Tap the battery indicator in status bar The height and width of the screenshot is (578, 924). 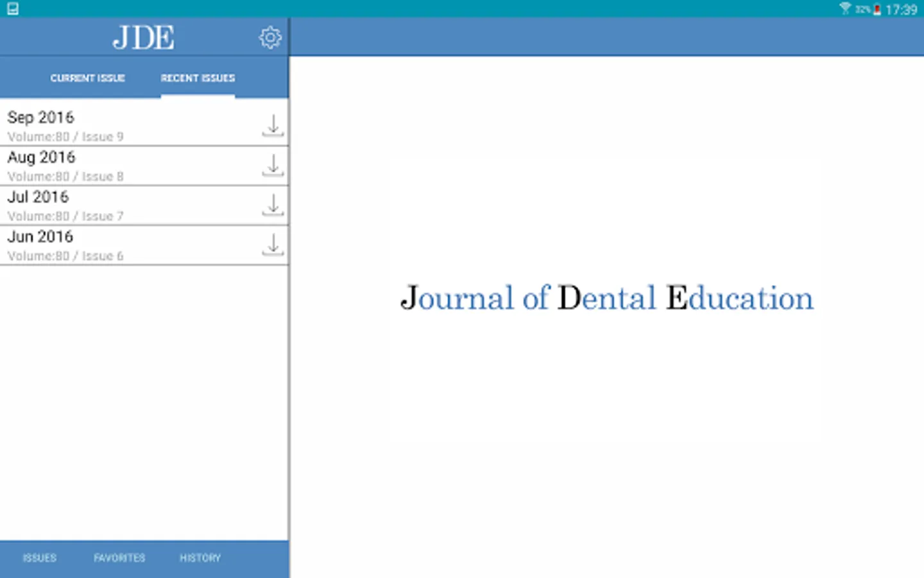click(877, 9)
